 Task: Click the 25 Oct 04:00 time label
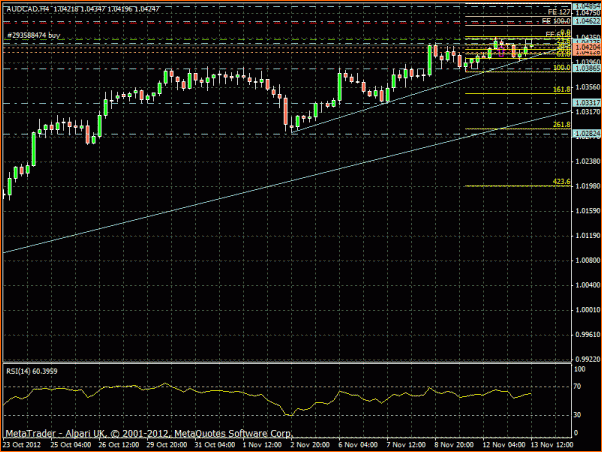71,445
